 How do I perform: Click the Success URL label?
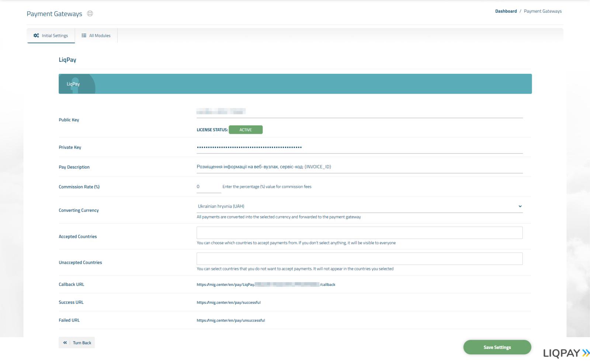71,302
